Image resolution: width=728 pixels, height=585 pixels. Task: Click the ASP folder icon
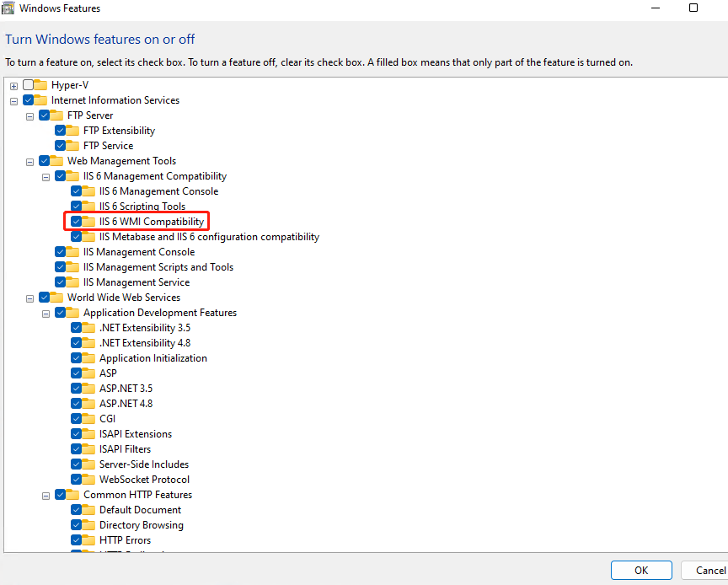pos(88,373)
